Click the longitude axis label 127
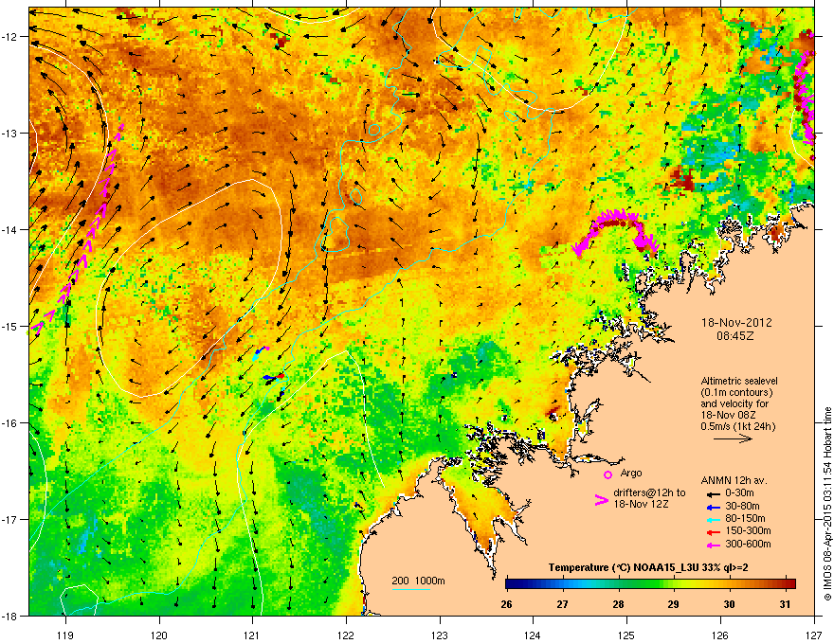 (814, 635)
